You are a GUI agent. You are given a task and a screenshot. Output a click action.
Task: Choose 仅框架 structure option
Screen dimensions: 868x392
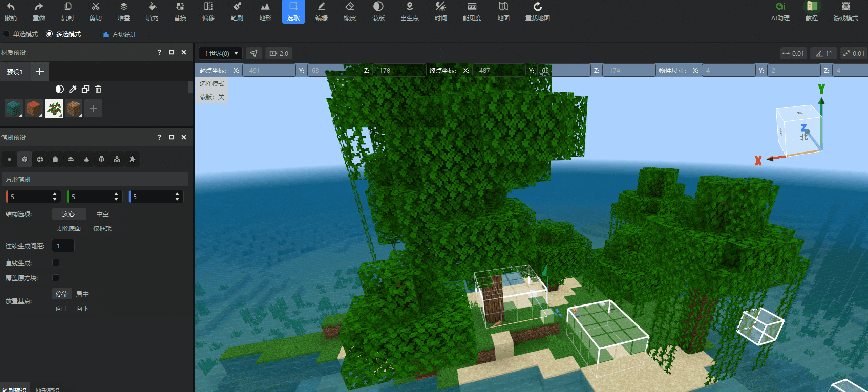(x=102, y=228)
